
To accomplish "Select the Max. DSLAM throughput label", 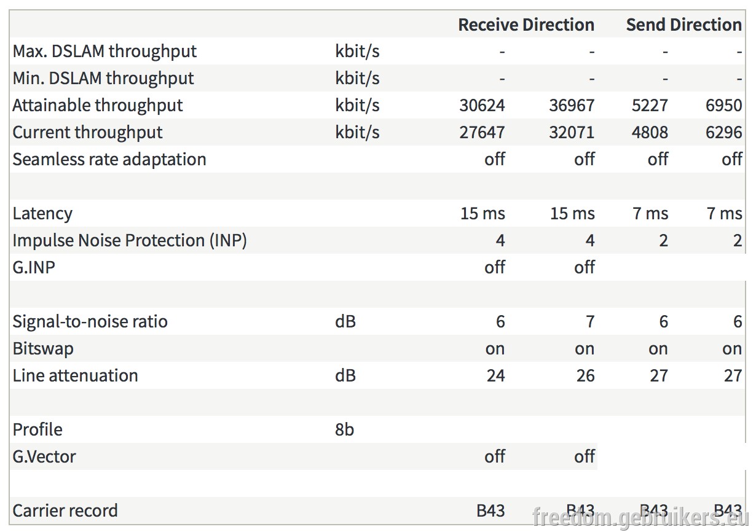I will (x=104, y=51).
